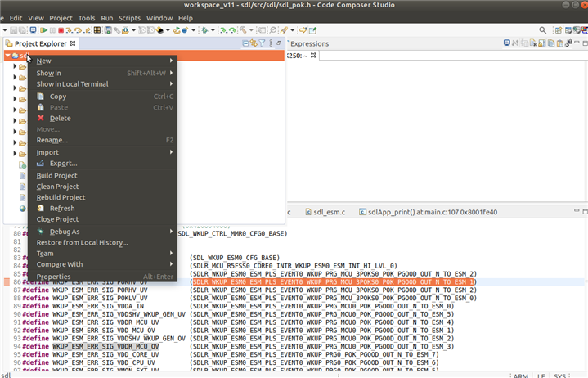Select Close Project in context menu
The width and height of the screenshot is (588, 378).
[102, 219]
